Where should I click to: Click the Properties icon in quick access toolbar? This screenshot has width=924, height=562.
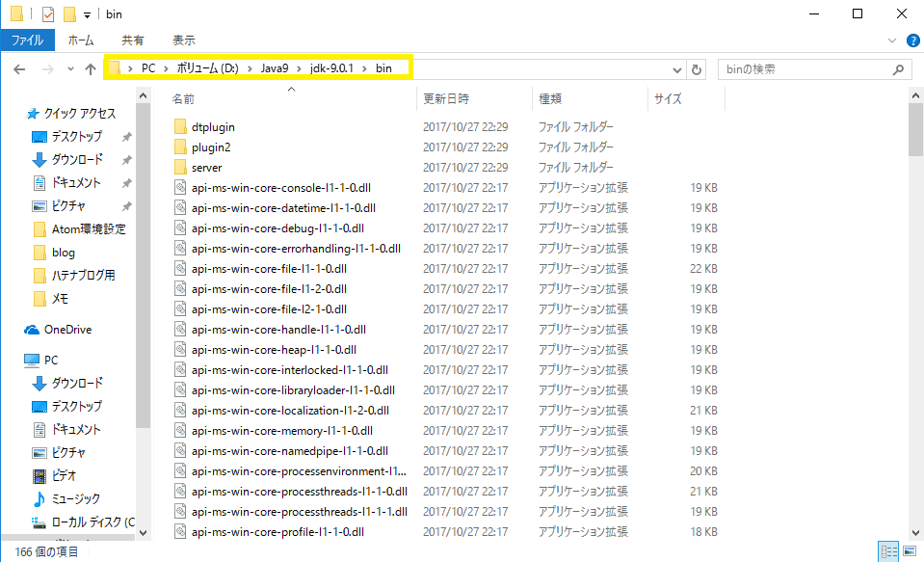point(48,14)
